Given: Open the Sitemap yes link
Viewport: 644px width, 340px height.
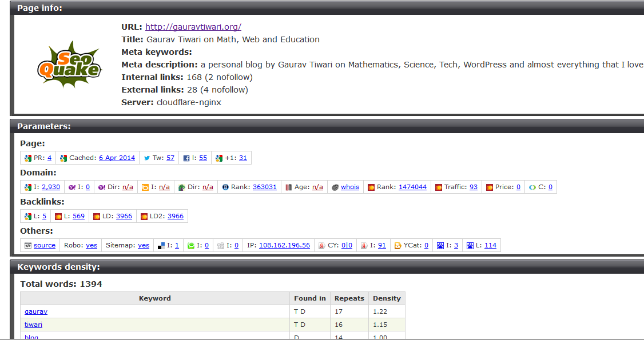Looking at the screenshot, I should point(144,245).
